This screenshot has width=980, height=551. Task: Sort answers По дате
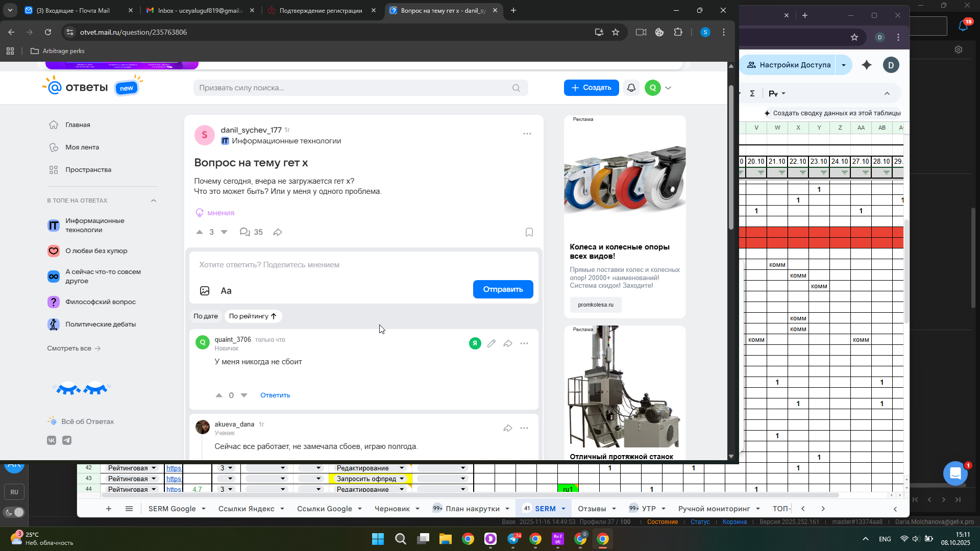pyautogui.click(x=206, y=316)
